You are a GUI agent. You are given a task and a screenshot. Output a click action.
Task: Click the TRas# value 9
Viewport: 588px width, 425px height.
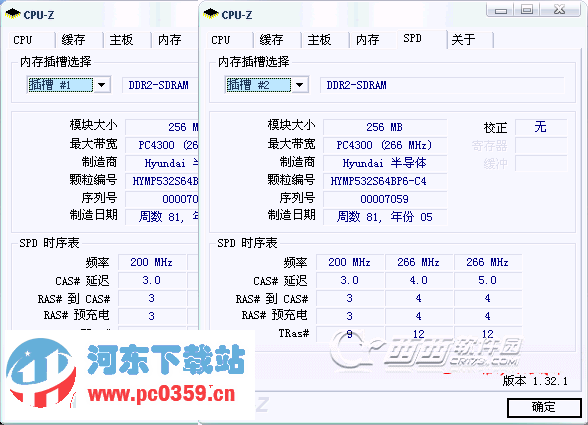pos(350,334)
